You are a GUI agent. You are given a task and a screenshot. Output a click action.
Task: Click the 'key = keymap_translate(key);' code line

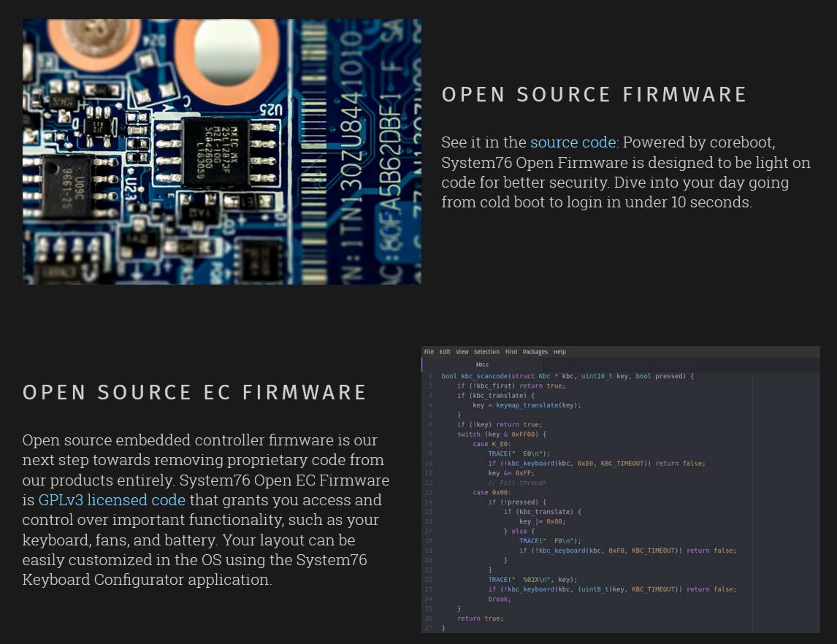[527, 405]
